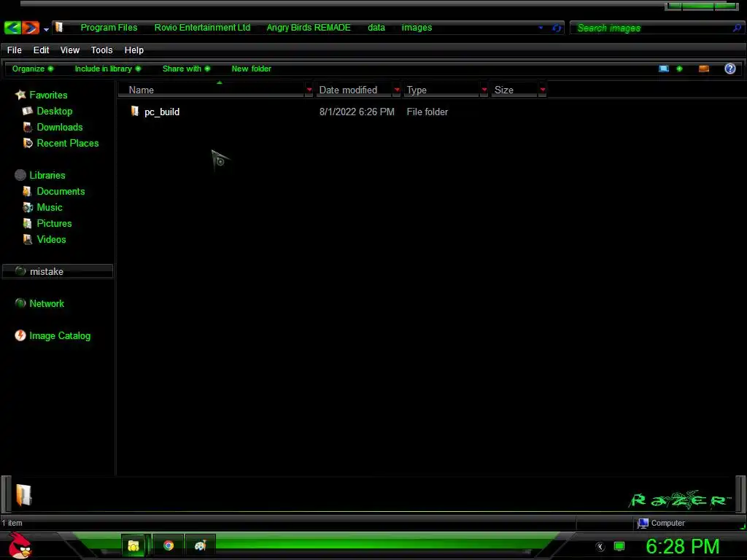
Task: Open Recent Places in Favorites
Action: [68, 144]
